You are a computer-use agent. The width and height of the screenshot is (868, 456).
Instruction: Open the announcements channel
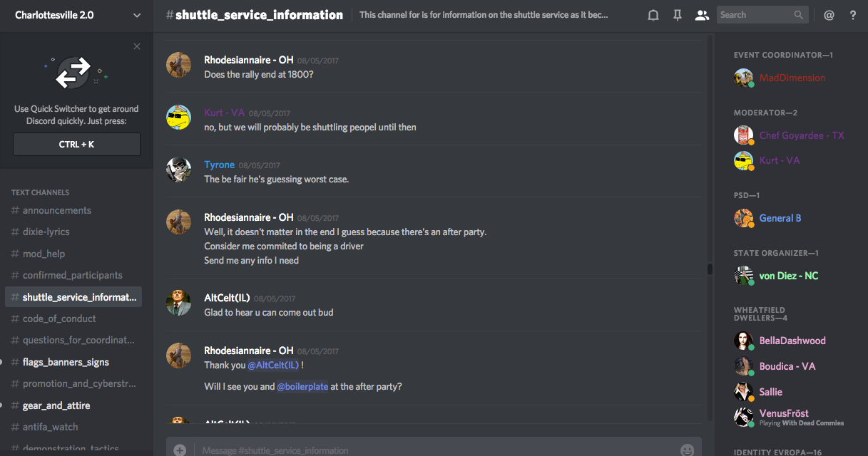click(x=57, y=210)
